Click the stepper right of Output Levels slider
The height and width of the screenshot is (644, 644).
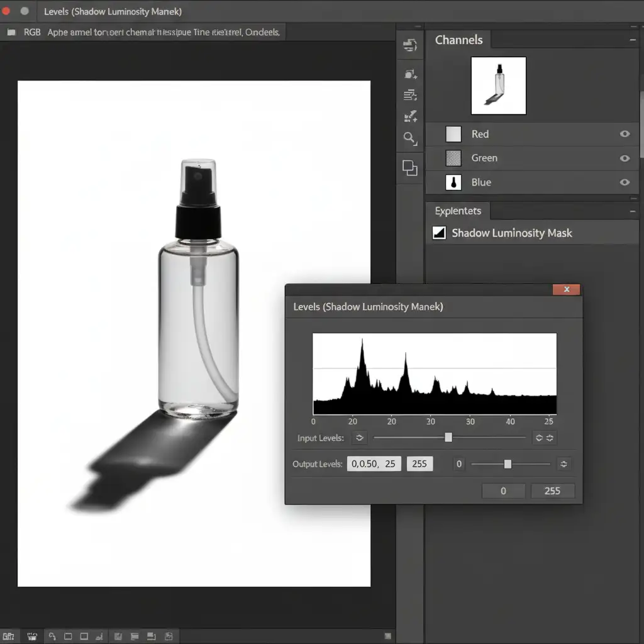[x=563, y=464]
